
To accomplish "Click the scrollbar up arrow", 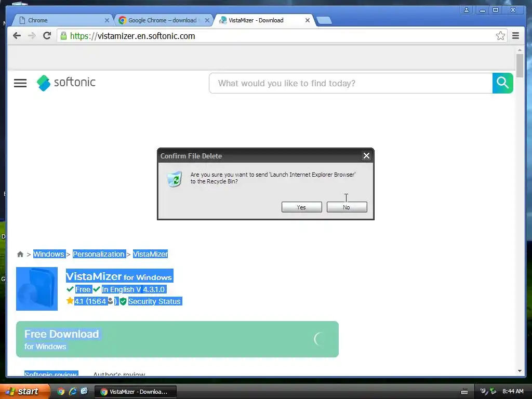I will pyautogui.click(x=520, y=50).
